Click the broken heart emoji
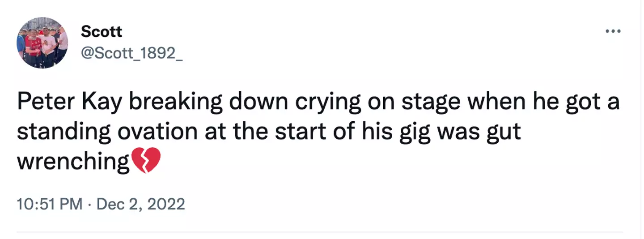 coord(145,161)
